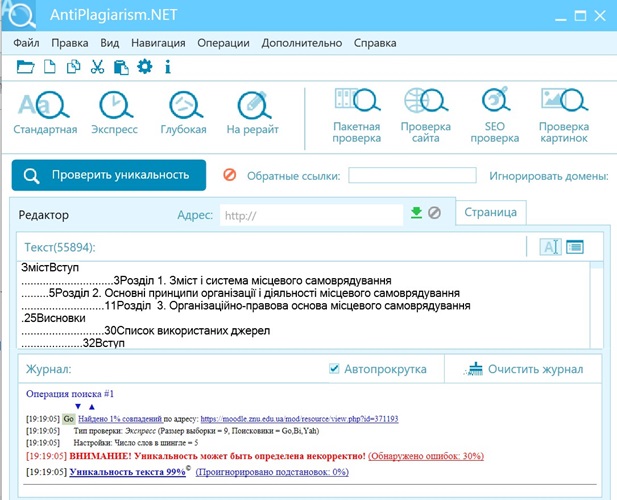Click the AntiPlagiarism.NET logo icon
The image size is (617, 500).
pyautogui.click(x=20, y=15)
